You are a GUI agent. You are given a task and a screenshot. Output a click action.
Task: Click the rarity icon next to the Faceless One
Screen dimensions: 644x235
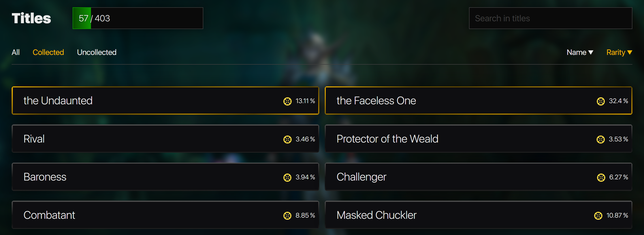pyautogui.click(x=600, y=101)
